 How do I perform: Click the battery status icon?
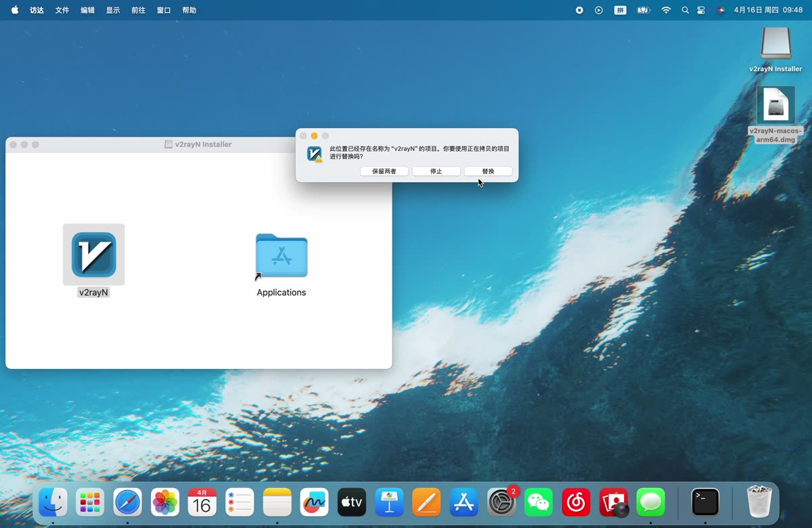point(644,10)
